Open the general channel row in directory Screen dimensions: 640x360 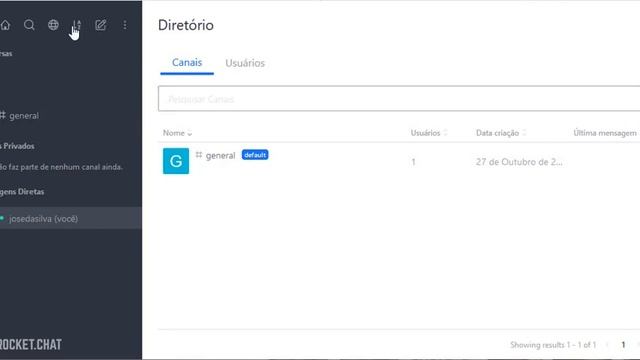coord(399,162)
